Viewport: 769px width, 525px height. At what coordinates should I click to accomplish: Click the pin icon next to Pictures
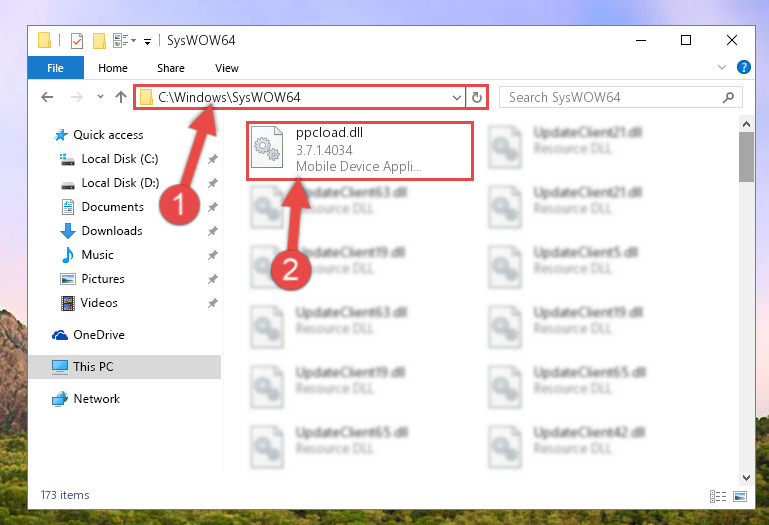click(x=212, y=279)
